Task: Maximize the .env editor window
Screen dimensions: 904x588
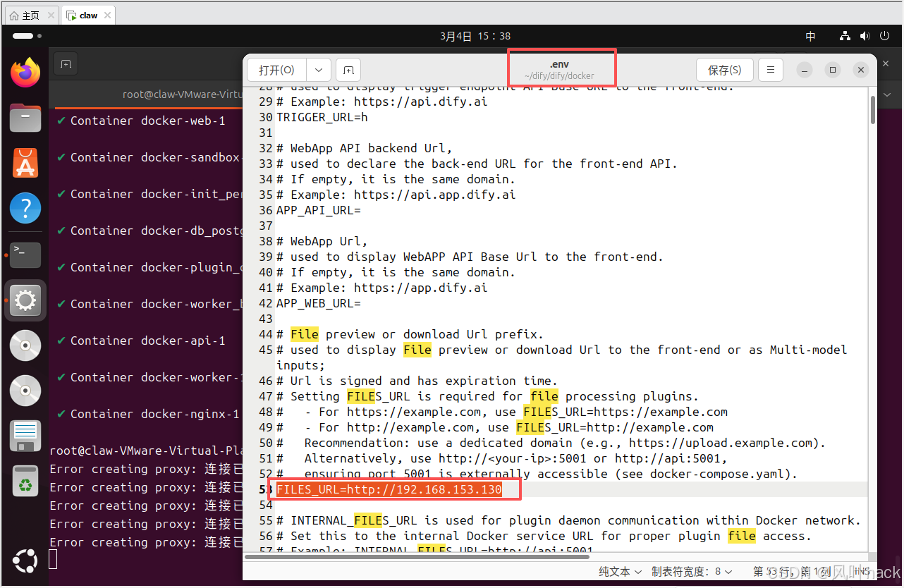Action: (833, 70)
